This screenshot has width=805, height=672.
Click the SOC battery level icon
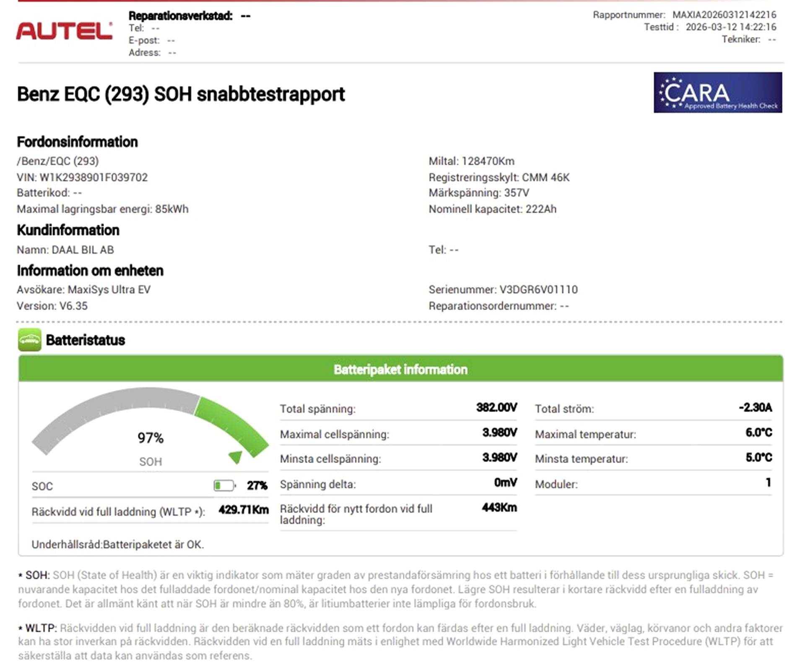(224, 486)
